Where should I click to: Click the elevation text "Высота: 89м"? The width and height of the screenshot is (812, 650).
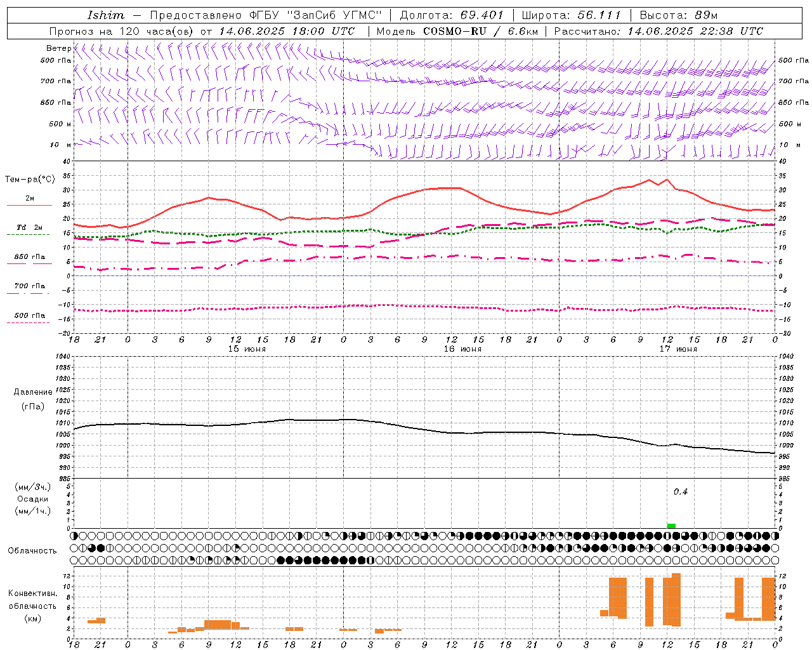click(679, 15)
